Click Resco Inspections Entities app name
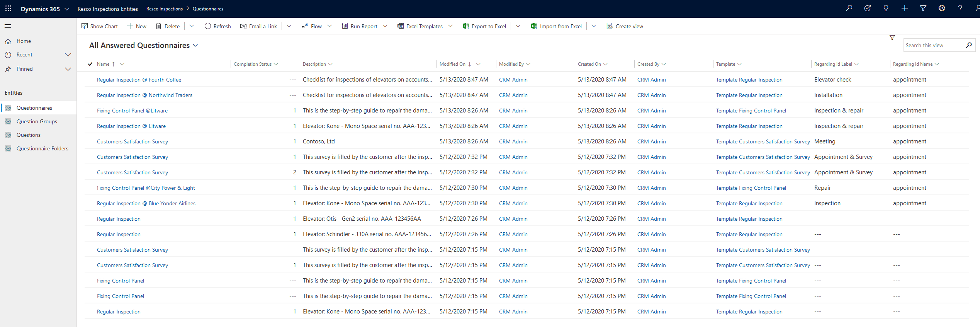Screen dimensions: 980x327 click(108, 9)
